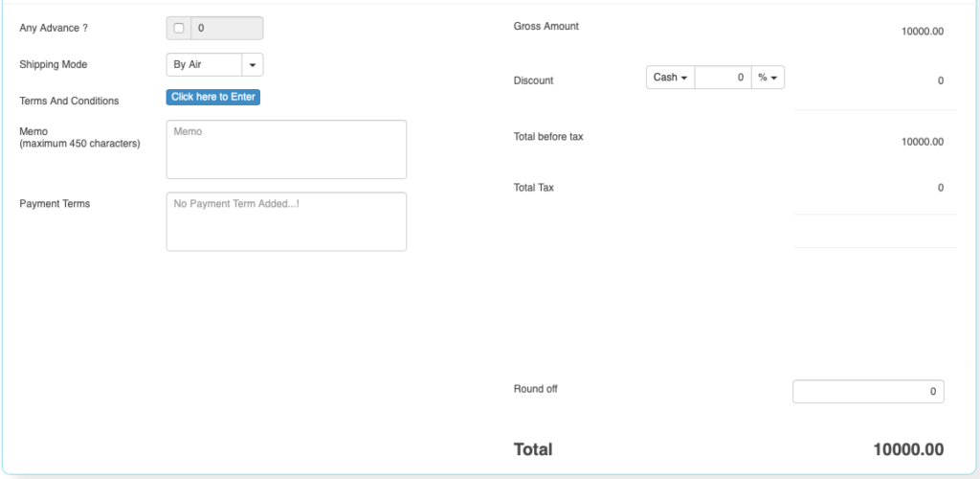Click the Total Tax label

(x=534, y=188)
